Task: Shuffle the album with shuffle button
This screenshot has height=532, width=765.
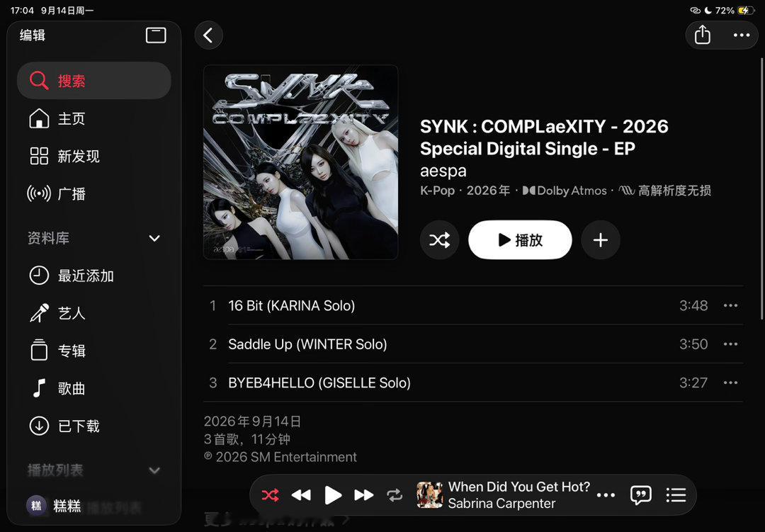Action: pyautogui.click(x=440, y=239)
